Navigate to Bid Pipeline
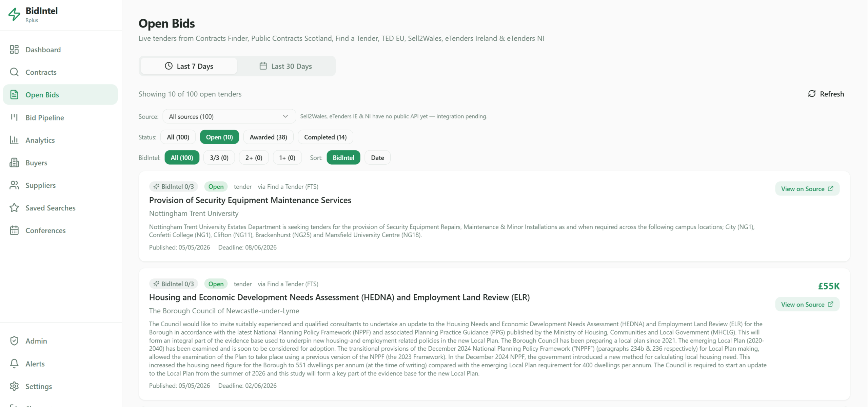 (60, 117)
